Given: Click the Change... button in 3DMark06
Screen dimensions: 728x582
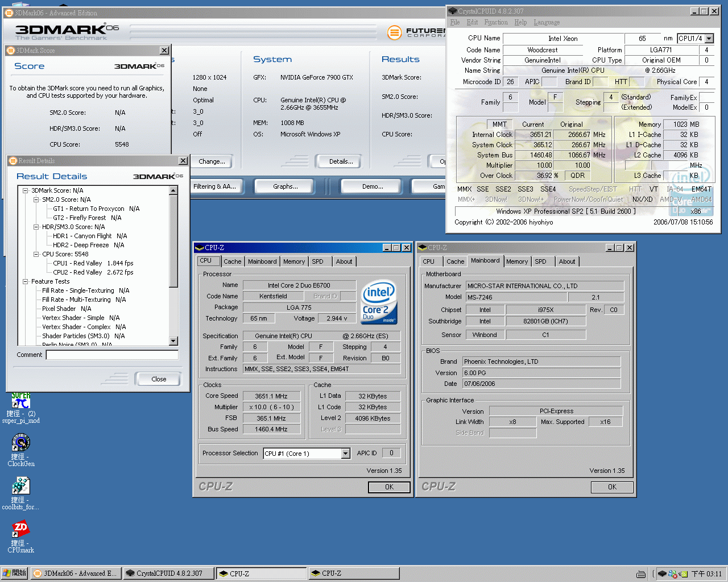Looking at the screenshot, I should (x=212, y=161).
